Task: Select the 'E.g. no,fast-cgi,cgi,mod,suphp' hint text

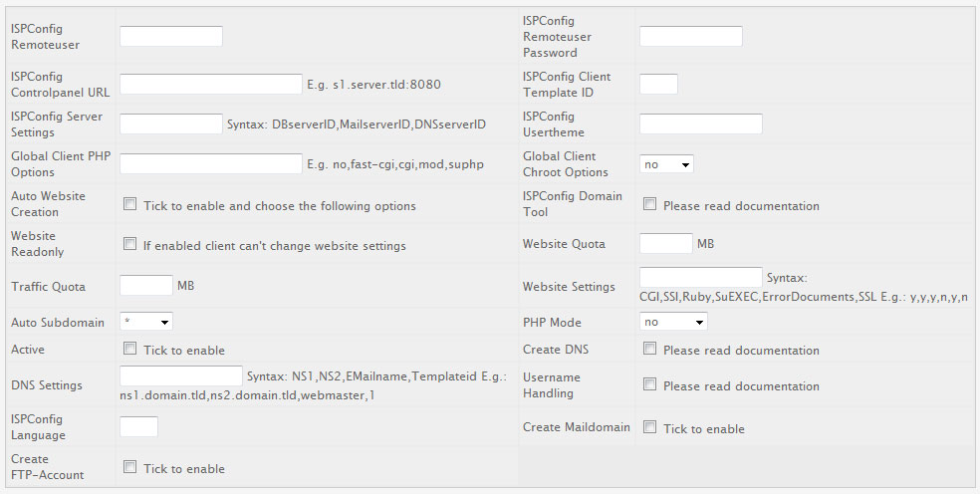Action: coord(395,164)
